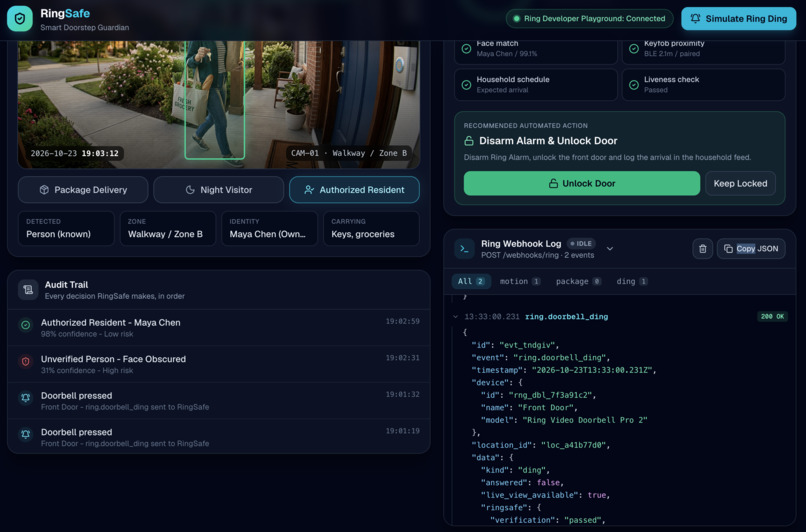Click the package box icon

44,190
